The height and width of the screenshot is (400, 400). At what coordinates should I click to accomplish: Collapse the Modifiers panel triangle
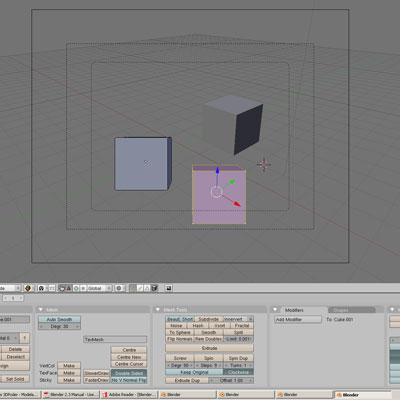275,310
